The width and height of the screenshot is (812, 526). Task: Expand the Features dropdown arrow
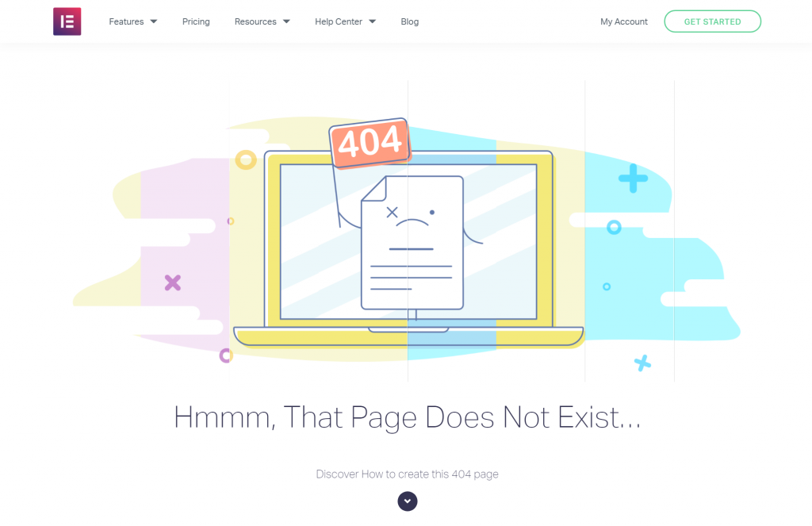(x=154, y=21)
